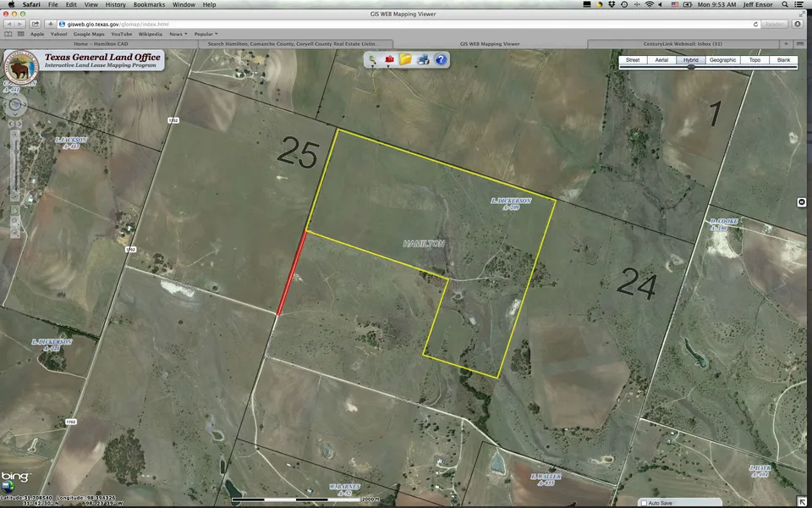Open the yellow folder icon in the map toolbar
Viewport: 812px width, 508px height.
406,59
